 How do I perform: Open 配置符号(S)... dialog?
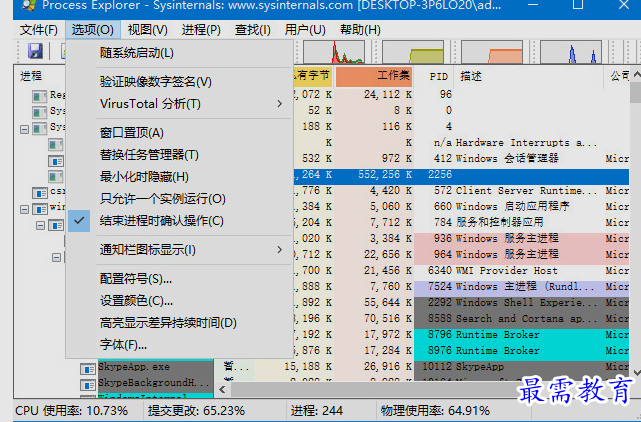[x=180, y=278]
